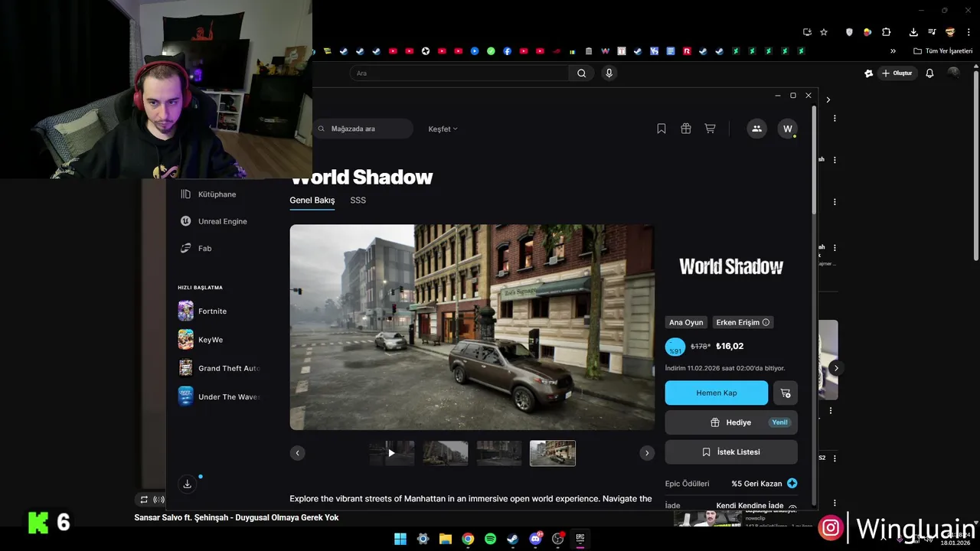Show more bookmarks chevron in Chrome
The width and height of the screenshot is (980, 551).
pyautogui.click(x=893, y=51)
